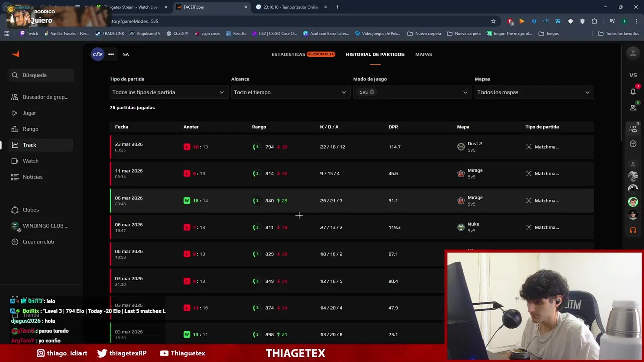Viewport: 644px width, 362px height.
Task: Open the three-dots menu beside CS2 badge
Action: tap(111, 54)
